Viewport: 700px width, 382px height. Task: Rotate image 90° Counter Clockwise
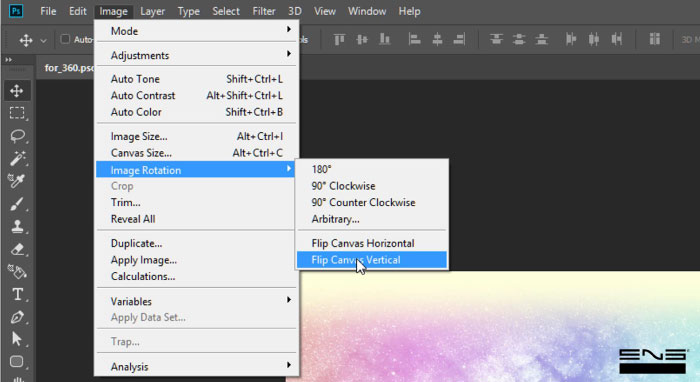(x=372, y=202)
